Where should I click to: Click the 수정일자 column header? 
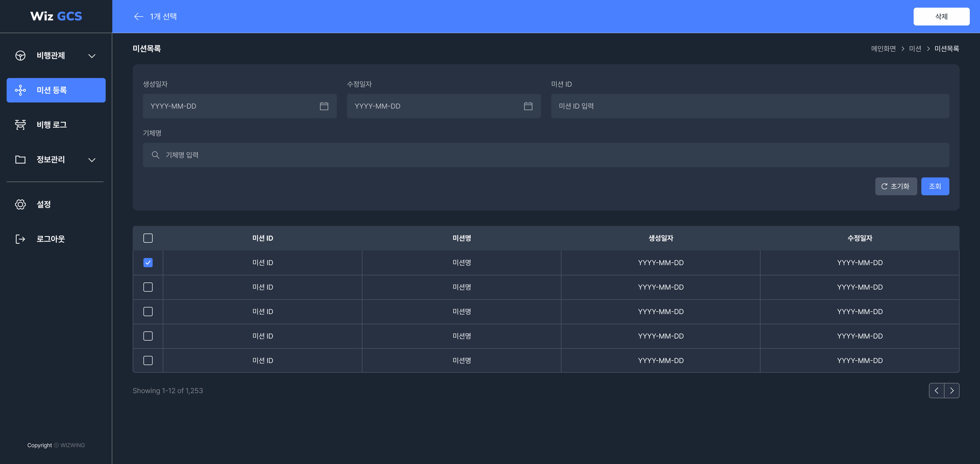860,238
